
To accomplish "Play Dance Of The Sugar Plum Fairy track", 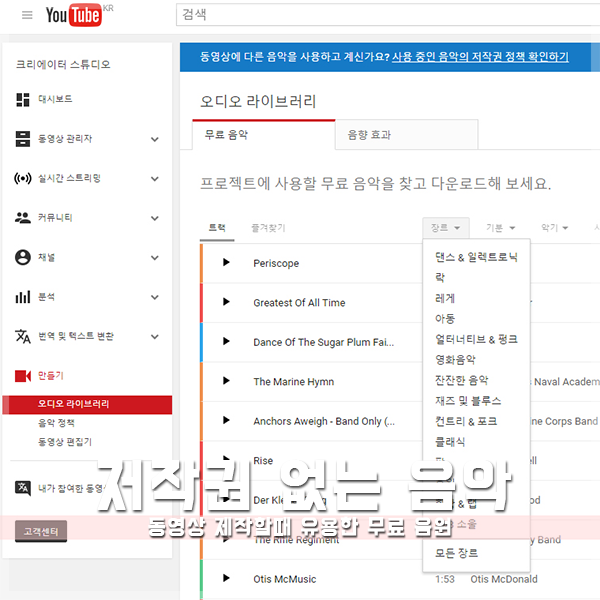I will (226, 341).
